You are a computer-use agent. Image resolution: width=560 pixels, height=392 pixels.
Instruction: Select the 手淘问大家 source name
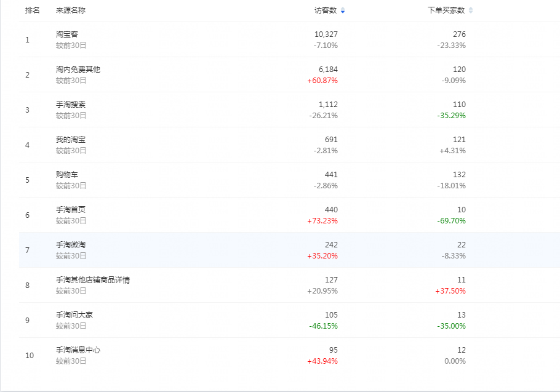[x=74, y=315]
